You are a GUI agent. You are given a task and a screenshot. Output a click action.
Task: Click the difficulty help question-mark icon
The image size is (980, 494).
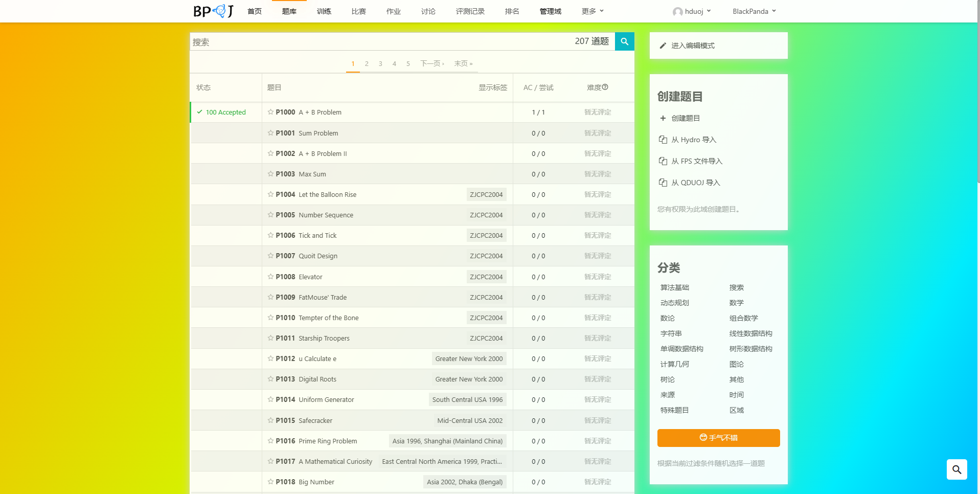coord(605,87)
